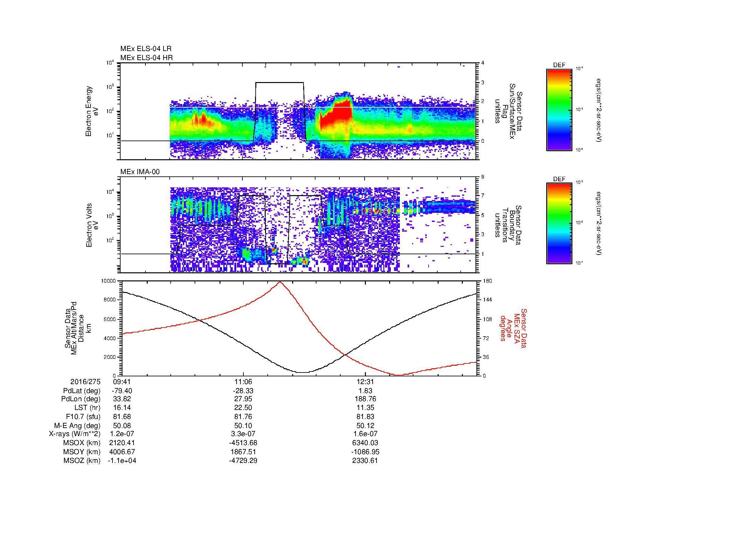
Task: Click the PdLon value 188.76
Action: (365, 399)
